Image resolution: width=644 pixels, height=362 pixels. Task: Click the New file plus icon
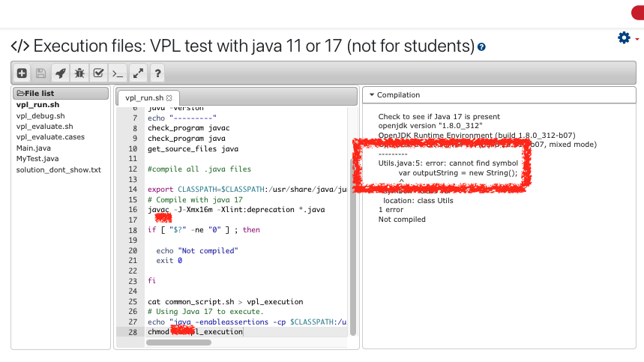(x=22, y=73)
